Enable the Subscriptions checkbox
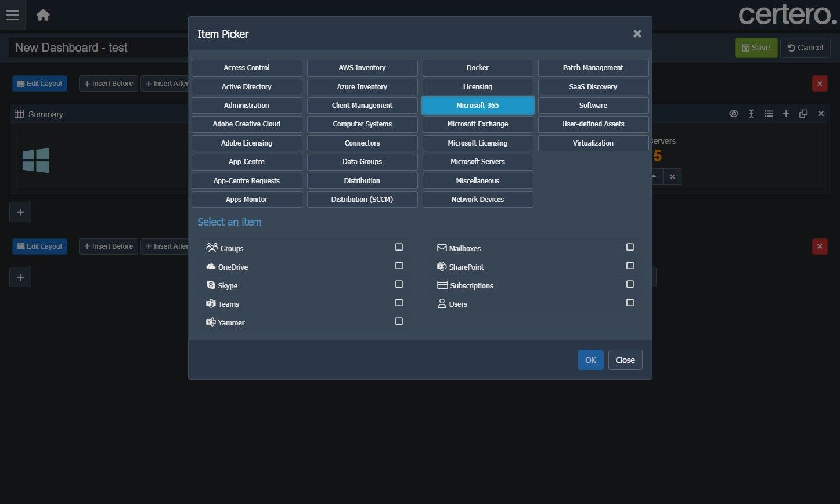This screenshot has height=504, width=840. (x=630, y=284)
